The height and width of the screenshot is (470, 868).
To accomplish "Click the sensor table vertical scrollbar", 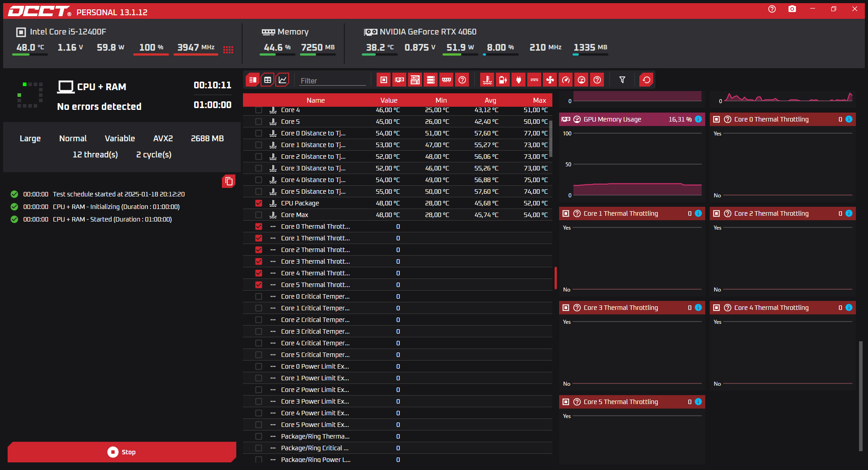I will 551,139.
